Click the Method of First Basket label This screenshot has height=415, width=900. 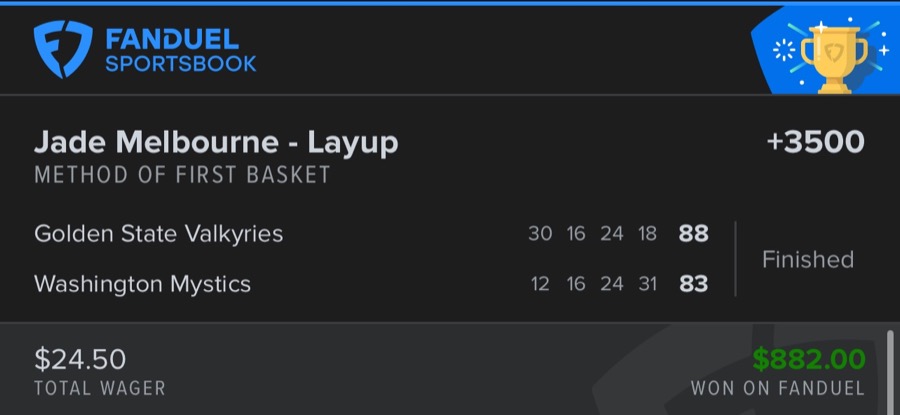182,175
